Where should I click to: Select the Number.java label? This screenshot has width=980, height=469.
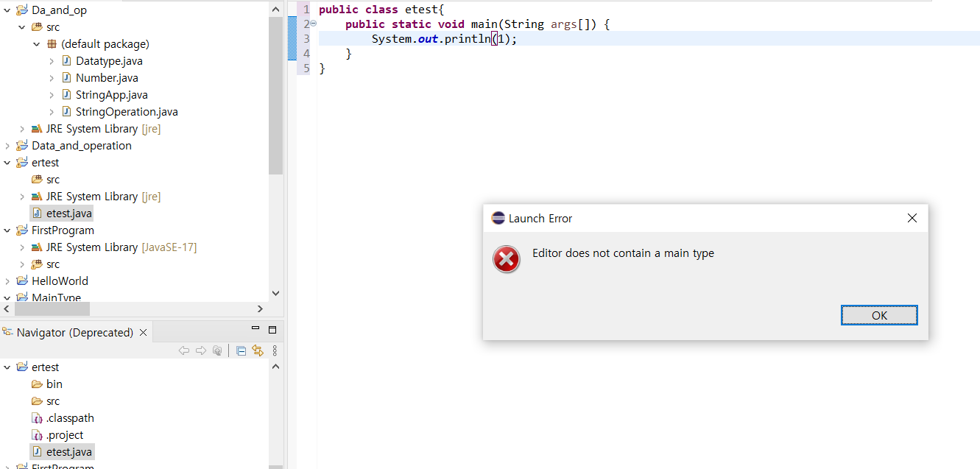point(107,78)
